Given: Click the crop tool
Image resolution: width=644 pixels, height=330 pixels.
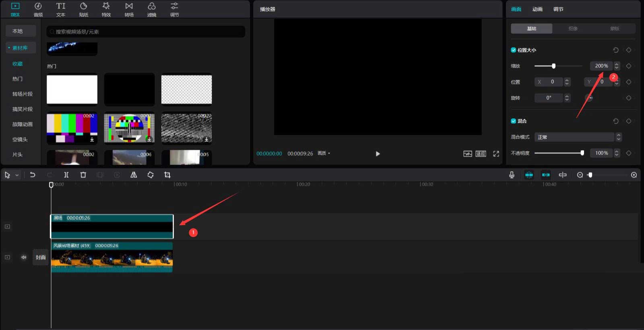Looking at the screenshot, I should point(167,175).
